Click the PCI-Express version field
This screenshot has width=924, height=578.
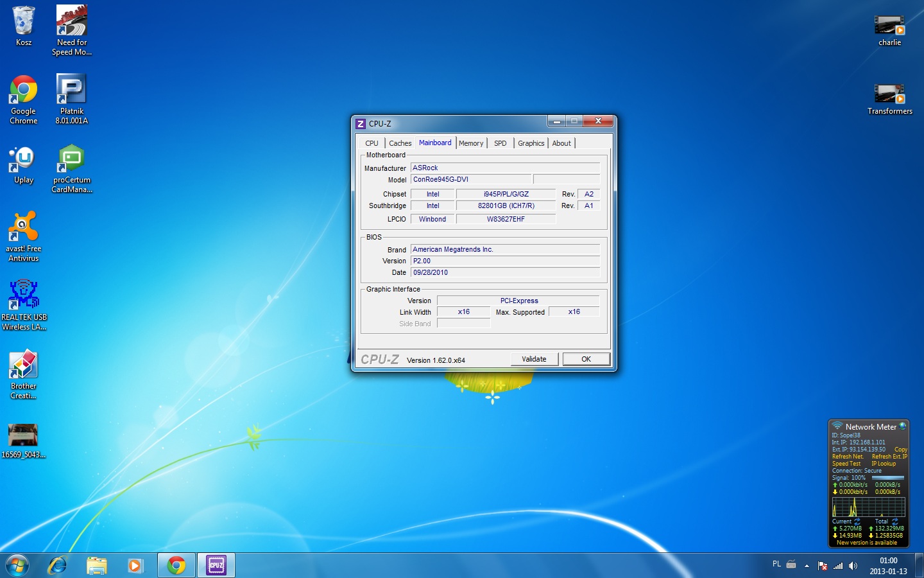pyautogui.click(x=518, y=301)
